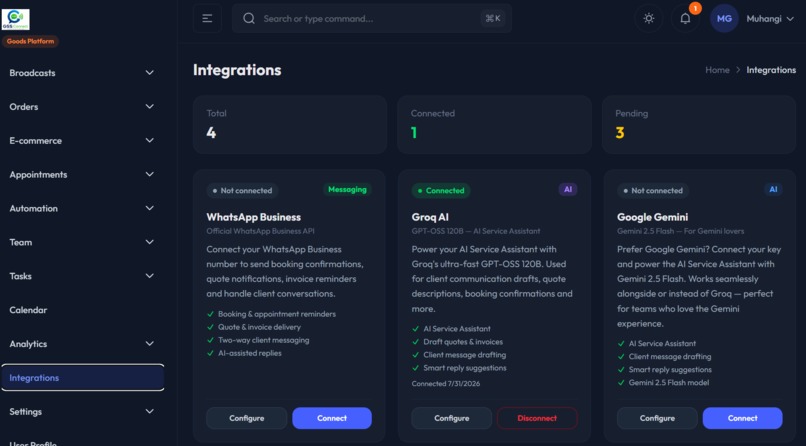The height and width of the screenshot is (446, 806).
Task: Click the Total integrations stat card
Action: click(x=290, y=124)
